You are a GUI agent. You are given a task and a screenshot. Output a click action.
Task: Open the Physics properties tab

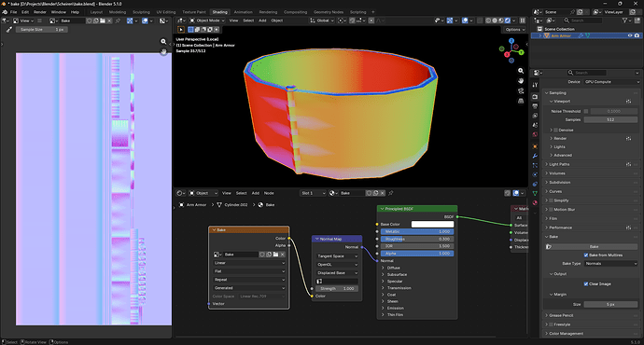(x=535, y=174)
